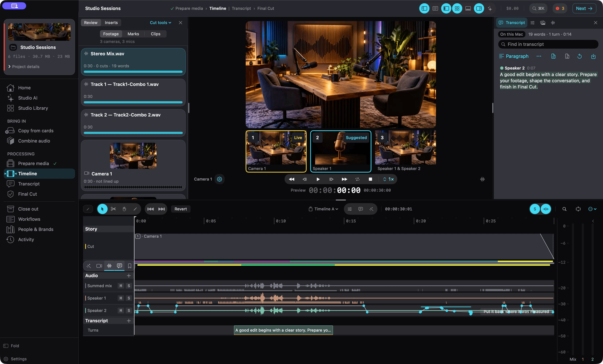Select the Speaker 1 suggested camera thumbnail
Viewport: 603px width, 364px height.
click(341, 151)
